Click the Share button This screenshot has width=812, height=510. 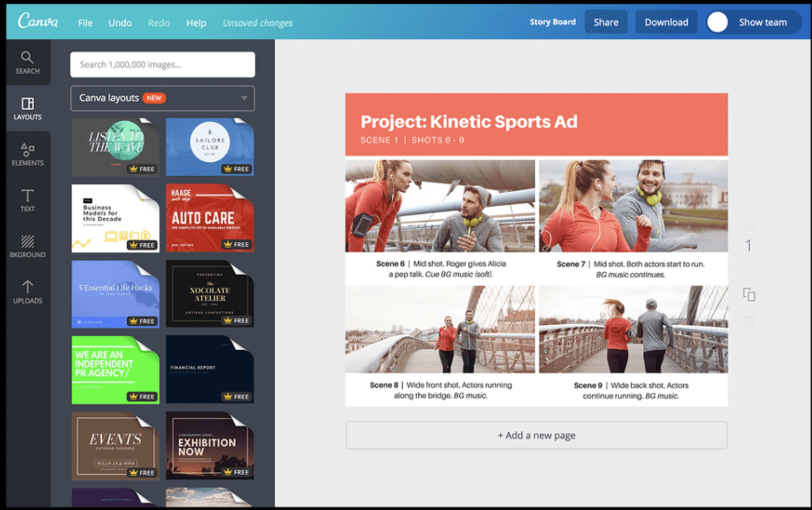606,22
